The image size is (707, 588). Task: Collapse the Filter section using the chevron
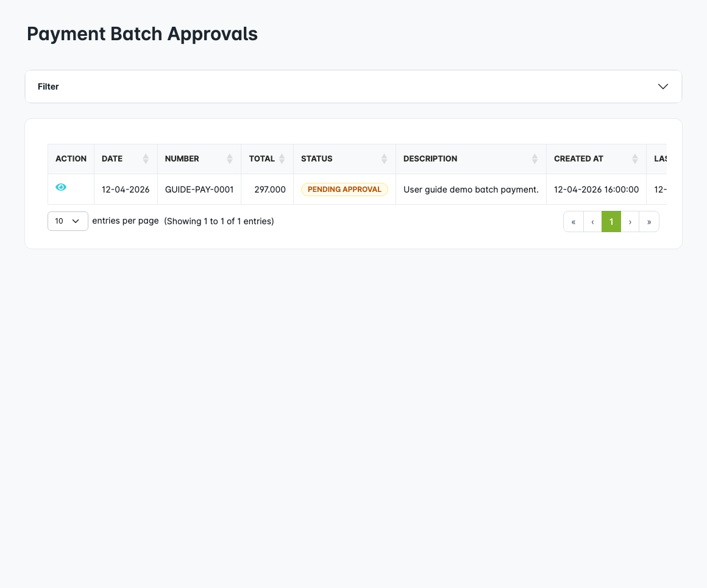point(663,87)
